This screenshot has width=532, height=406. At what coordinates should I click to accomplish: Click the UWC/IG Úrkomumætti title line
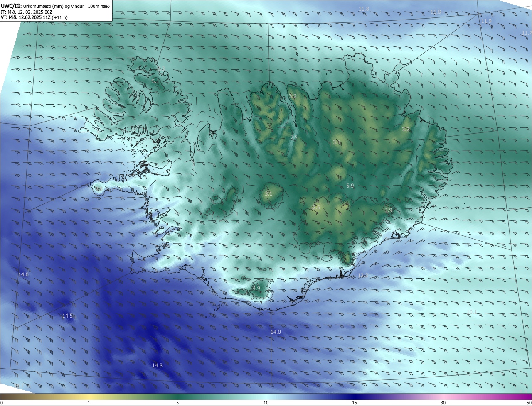[55, 6]
